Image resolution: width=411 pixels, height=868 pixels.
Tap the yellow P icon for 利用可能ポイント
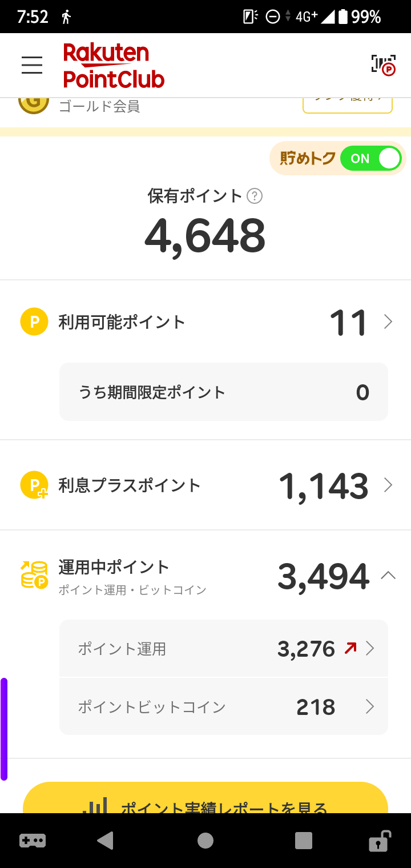pos(34,322)
